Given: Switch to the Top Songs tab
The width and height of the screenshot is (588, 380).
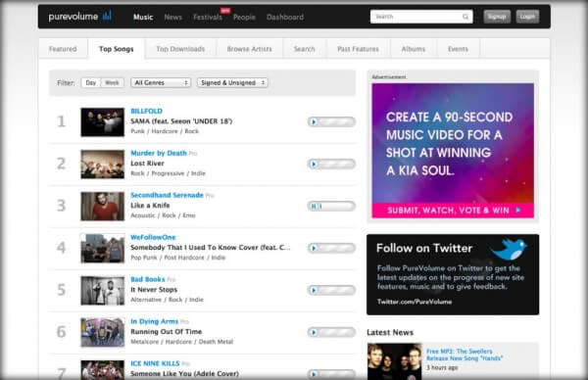Looking at the screenshot, I should coord(117,49).
